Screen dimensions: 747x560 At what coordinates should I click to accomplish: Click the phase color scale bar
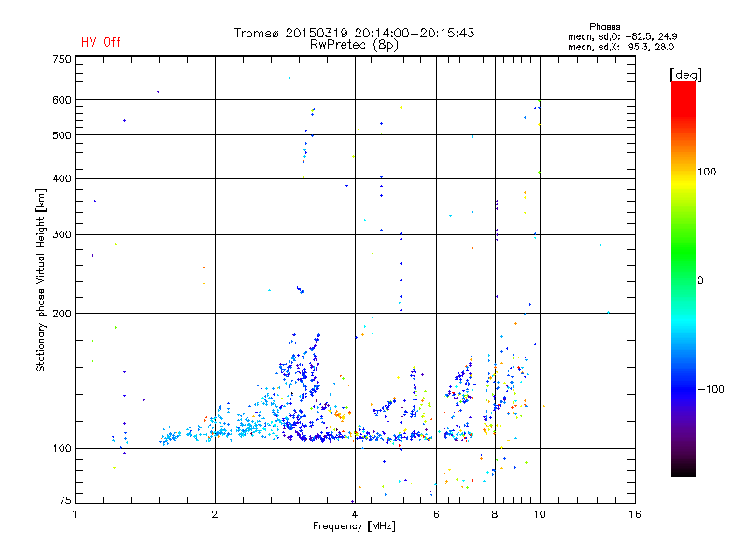[684, 279]
